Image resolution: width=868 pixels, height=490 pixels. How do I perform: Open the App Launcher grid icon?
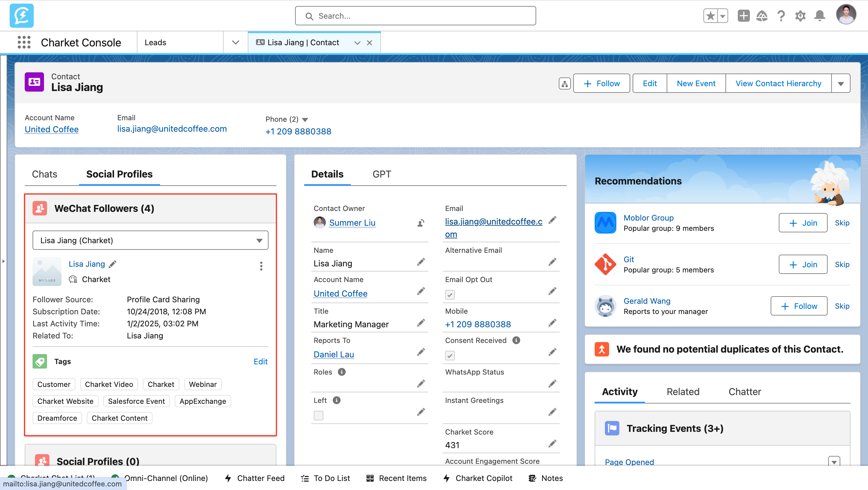pos(24,42)
